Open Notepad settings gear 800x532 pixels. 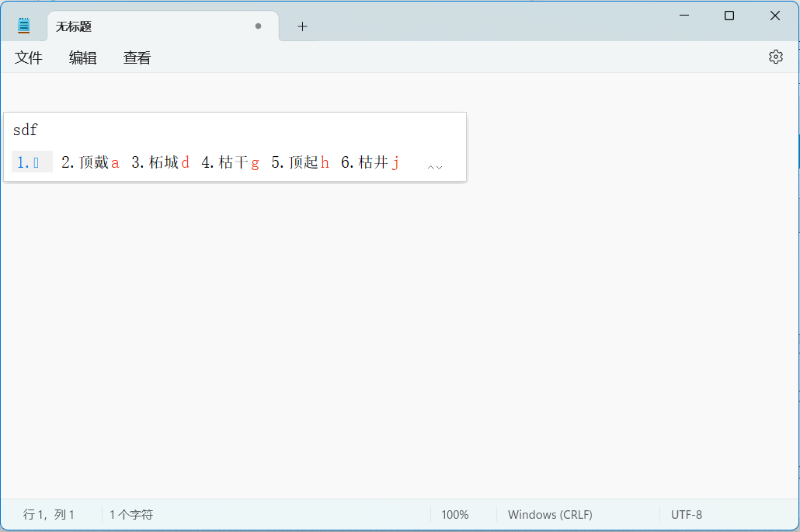(x=775, y=57)
